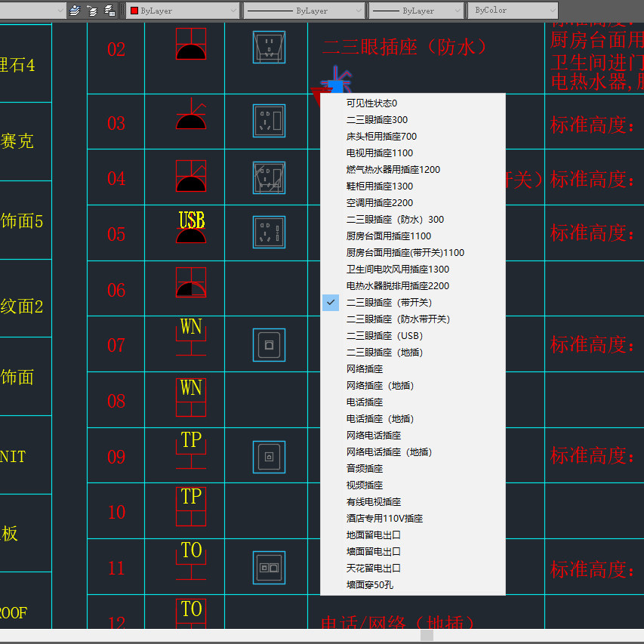This screenshot has height=644, width=644.
Task: Click the switched socket symbol in row 04
Action: 191,176
